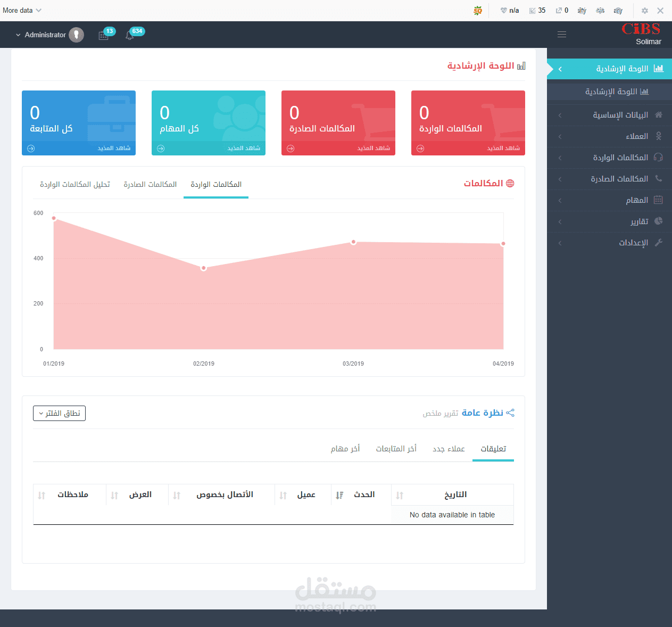Toggle the sidebar hamburger menu icon
Screen dimensions: 672x627
[x=562, y=35]
